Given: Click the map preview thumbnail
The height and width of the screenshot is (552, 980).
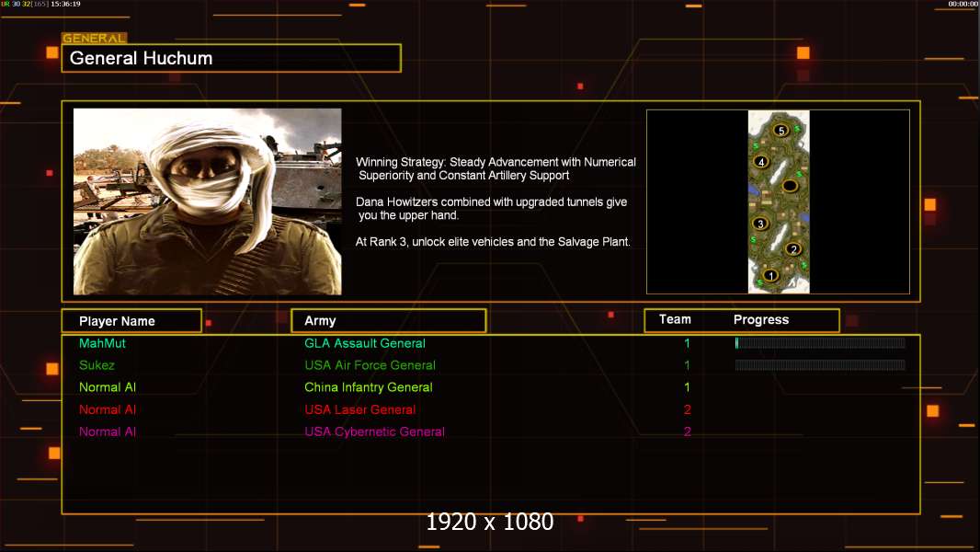Looking at the screenshot, I should point(779,201).
